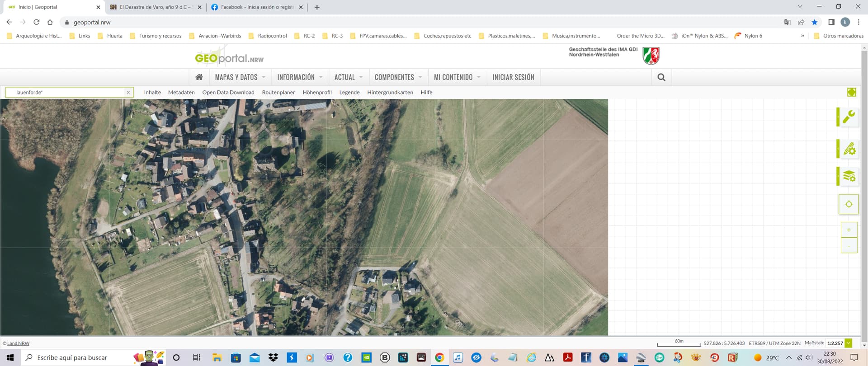Select the Hintergrundkarten menu item

coord(390,93)
